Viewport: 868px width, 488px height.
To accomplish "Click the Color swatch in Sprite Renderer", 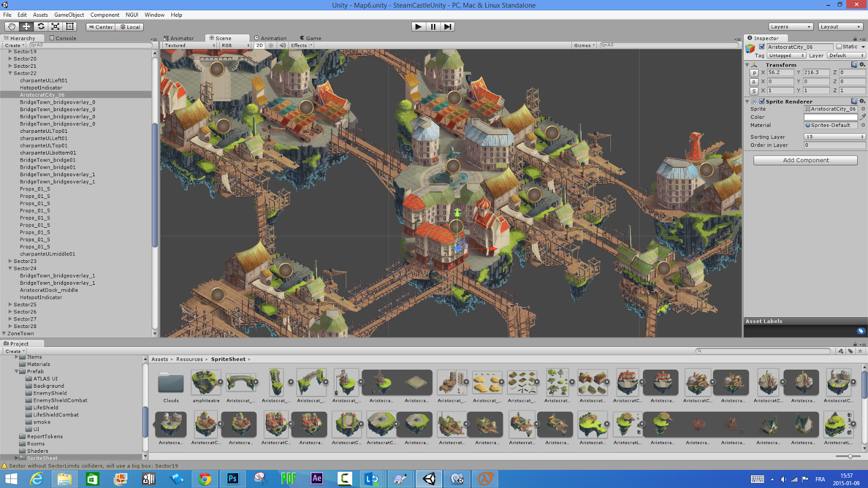I will [831, 117].
